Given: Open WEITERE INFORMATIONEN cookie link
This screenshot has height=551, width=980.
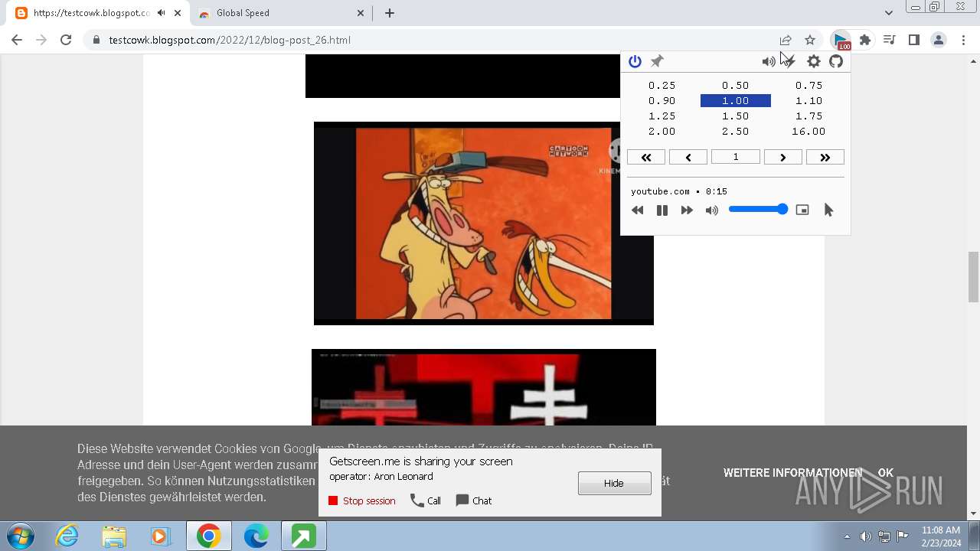Looking at the screenshot, I should click(792, 473).
